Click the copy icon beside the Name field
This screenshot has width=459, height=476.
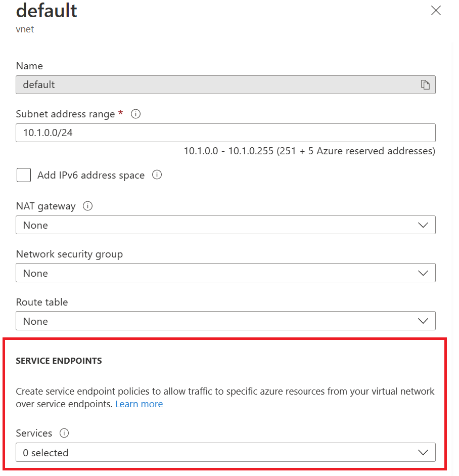[x=425, y=84]
